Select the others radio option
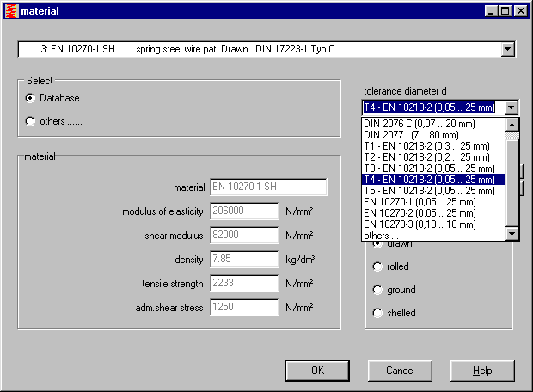Screen dimensions: 533x392 31,121
